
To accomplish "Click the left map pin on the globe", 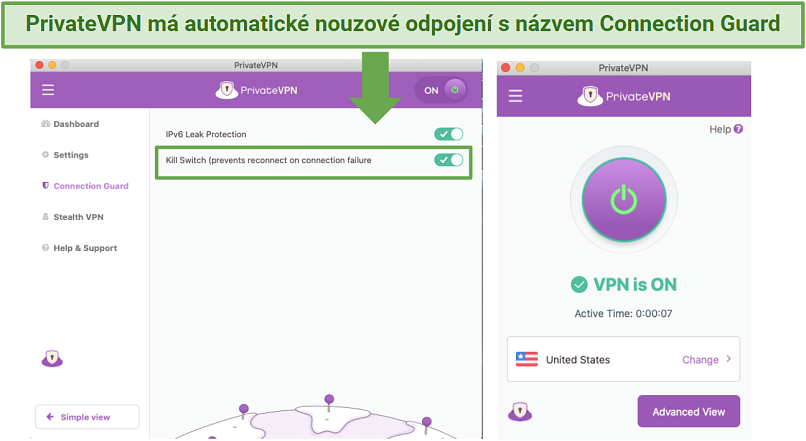I will point(244,411).
